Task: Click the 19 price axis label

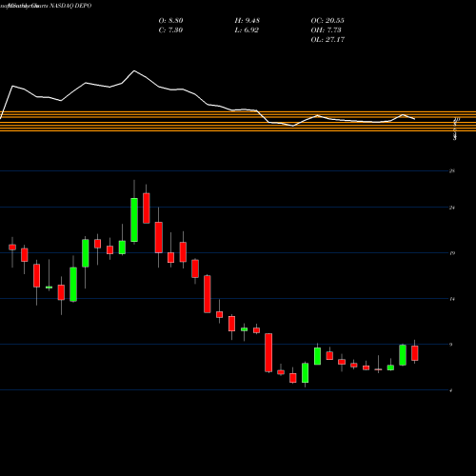Action: (452, 253)
